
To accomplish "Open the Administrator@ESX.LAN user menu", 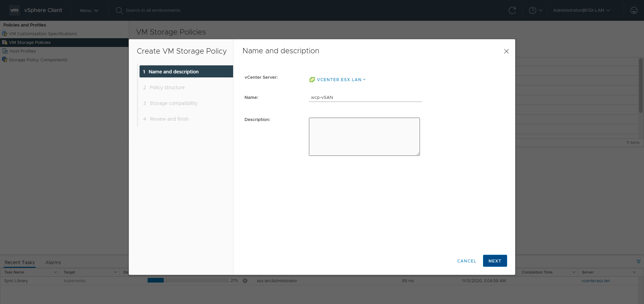I will point(581,10).
